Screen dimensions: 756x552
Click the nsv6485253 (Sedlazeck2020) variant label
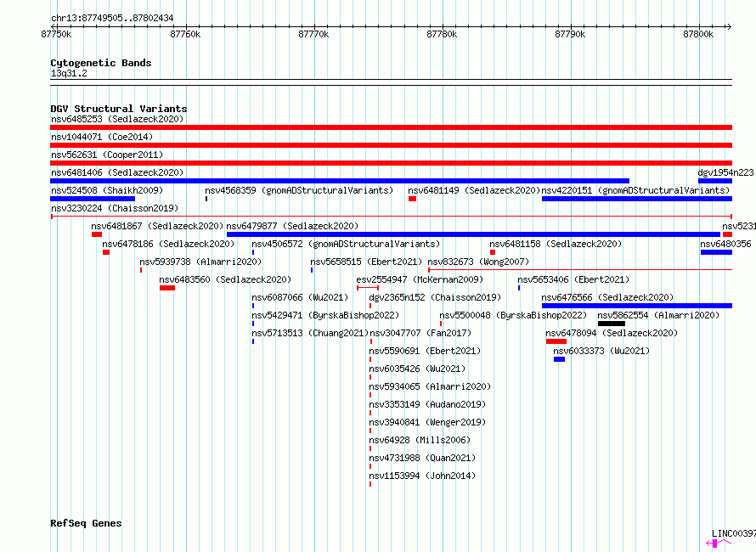(x=117, y=119)
